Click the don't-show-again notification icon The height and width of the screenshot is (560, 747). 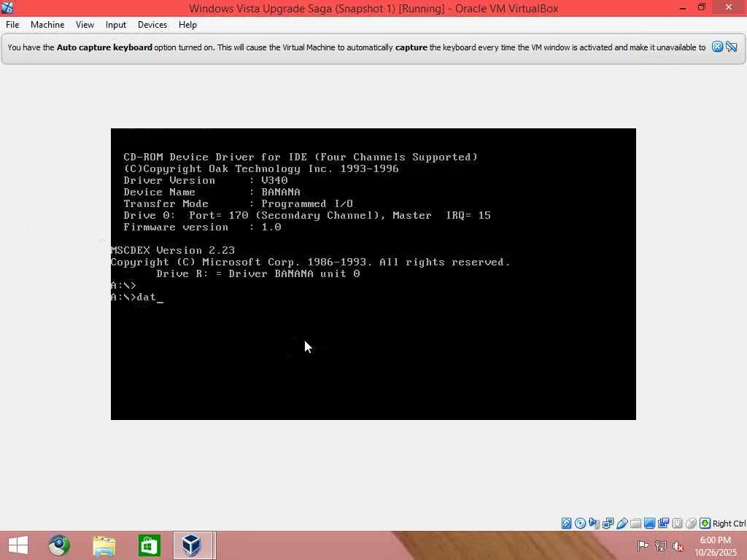[x=731, y=47]
